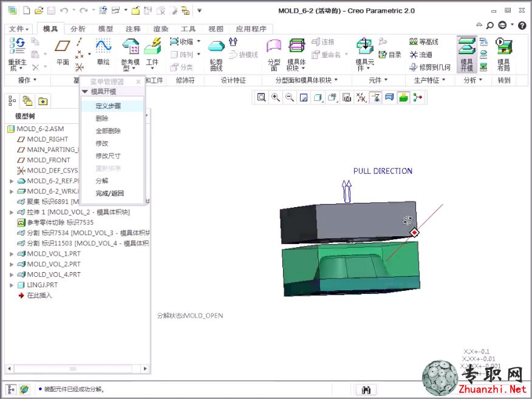
Task: Click 完成/返回 in menu manager
Action: [109, 193]
